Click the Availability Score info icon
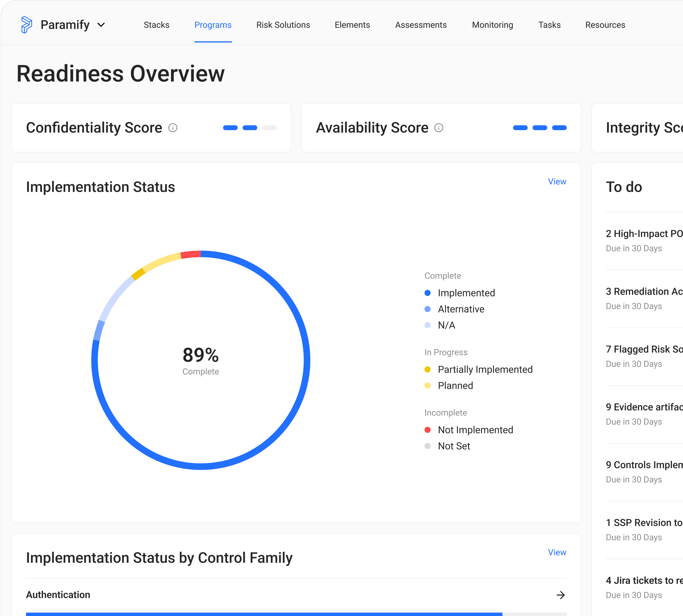 point(439,128)
